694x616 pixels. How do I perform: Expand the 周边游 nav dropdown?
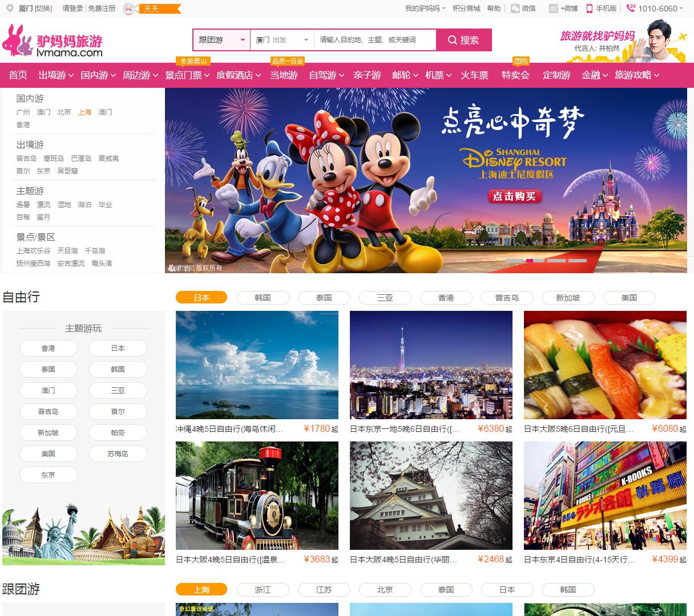click(x=140, y=75)
